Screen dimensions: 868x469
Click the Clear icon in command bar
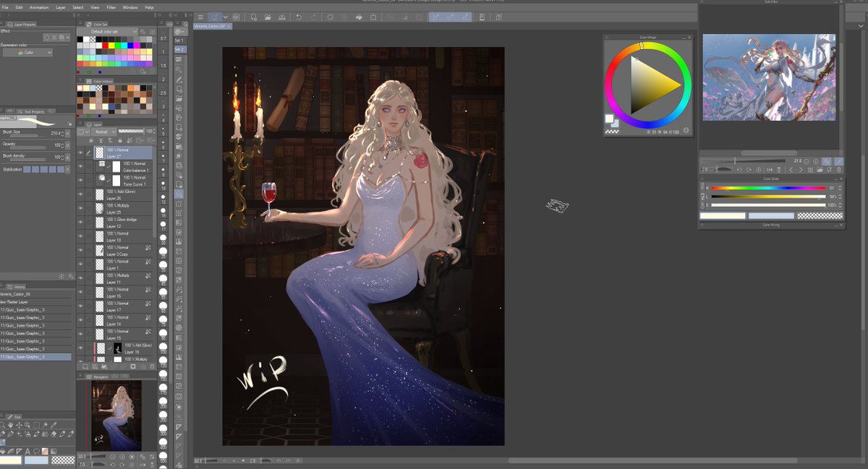[331, 17]
